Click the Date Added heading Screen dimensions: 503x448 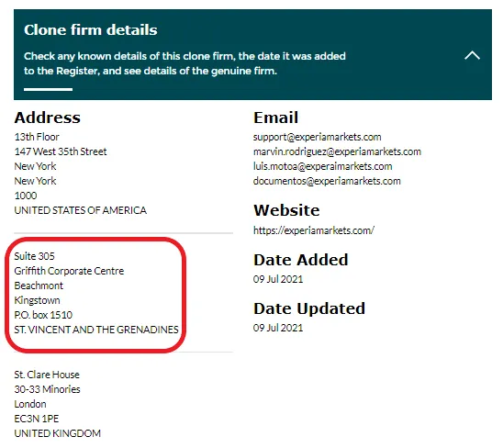point(300,260)
